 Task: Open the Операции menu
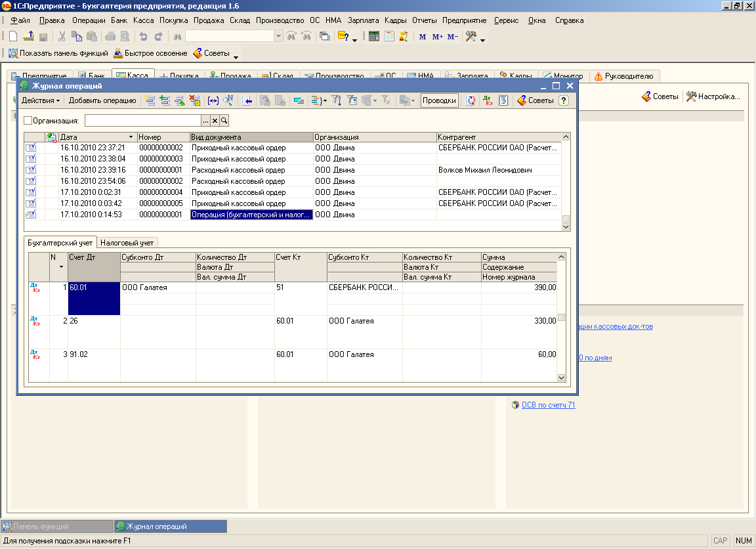pos(89,20)
